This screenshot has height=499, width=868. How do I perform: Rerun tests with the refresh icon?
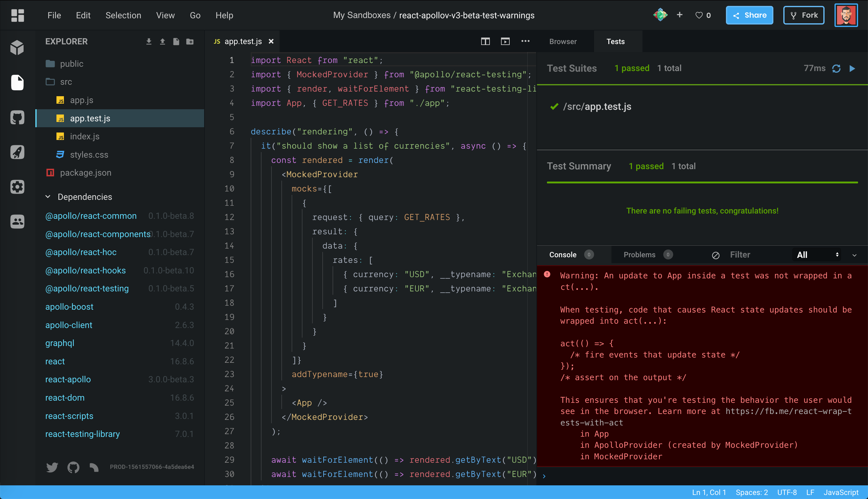(x=836, y=69)
